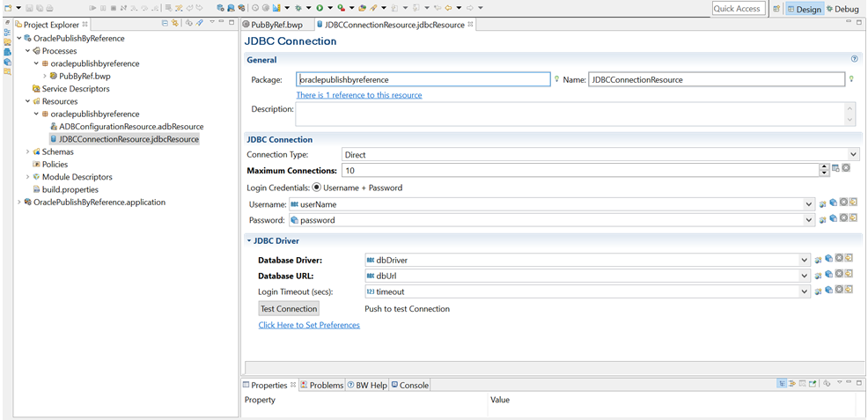
Task: Expand the Schemas folder in the tree
Action: [27, 151]
